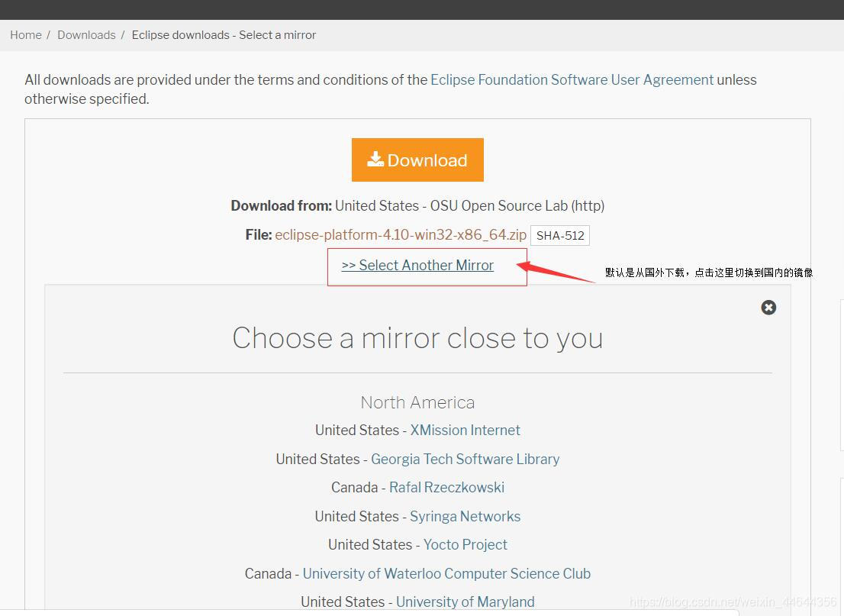Show the SHA-512 checksum
This screenshot has width=844, height=616.
click(x=560, y=236)
